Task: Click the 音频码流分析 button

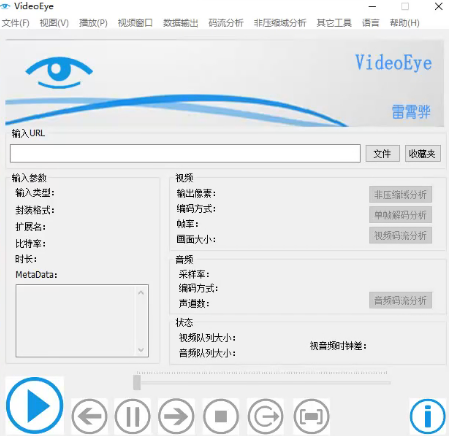Action: tap(400, 300)
